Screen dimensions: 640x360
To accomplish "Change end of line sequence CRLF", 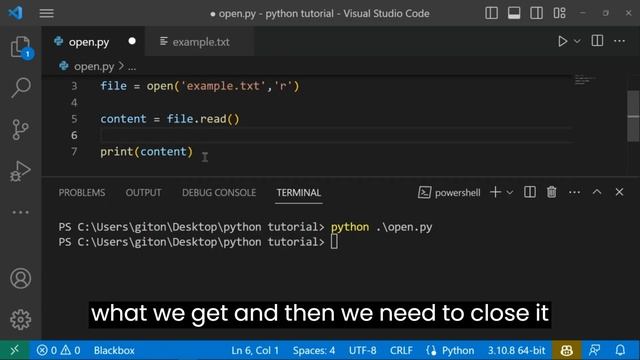I will click(401, 350).
